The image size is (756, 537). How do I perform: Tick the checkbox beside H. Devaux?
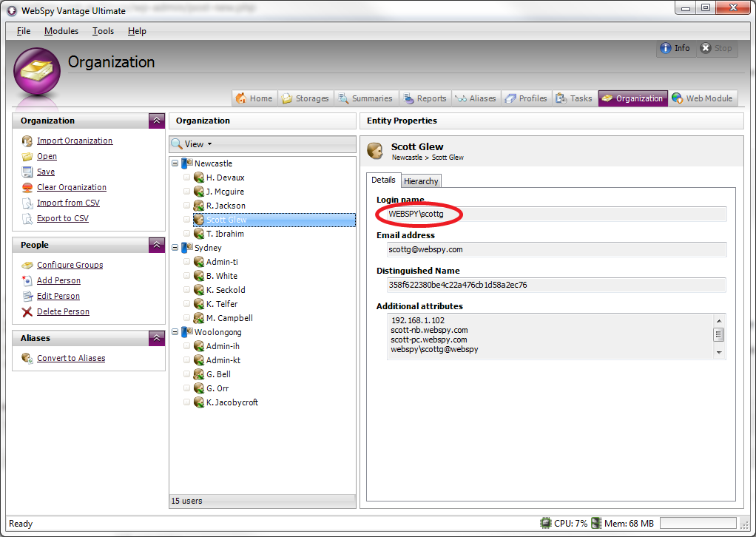point(186,178)
